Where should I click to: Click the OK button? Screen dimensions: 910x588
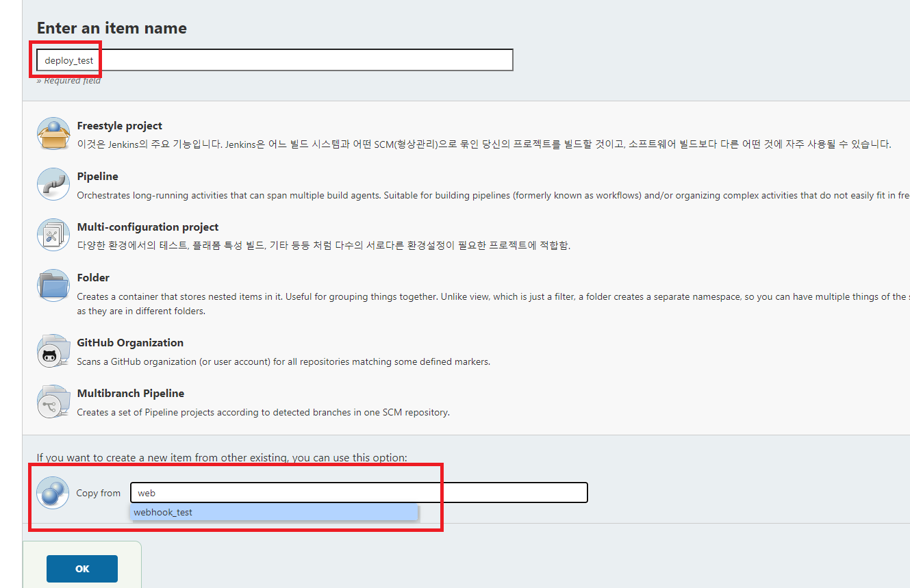point(82,569)
